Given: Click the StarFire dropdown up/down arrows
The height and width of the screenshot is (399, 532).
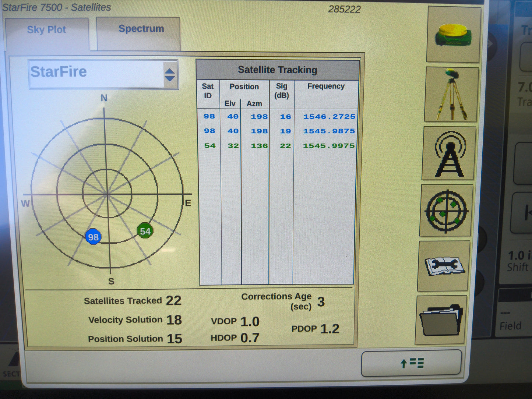Looking at the screenshot, I should point(170,75).
